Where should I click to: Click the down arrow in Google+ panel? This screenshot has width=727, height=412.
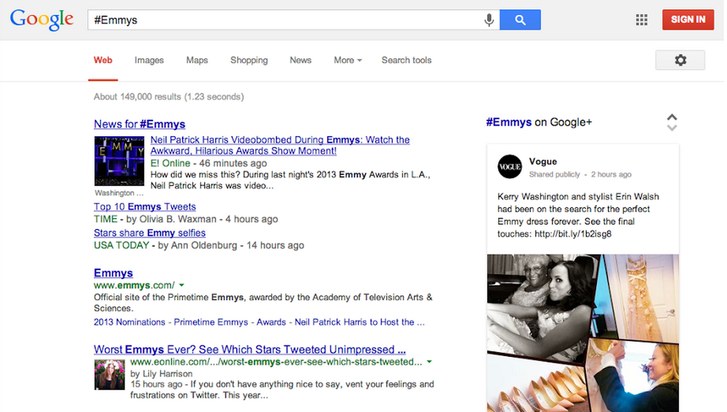tap(672, 129)
